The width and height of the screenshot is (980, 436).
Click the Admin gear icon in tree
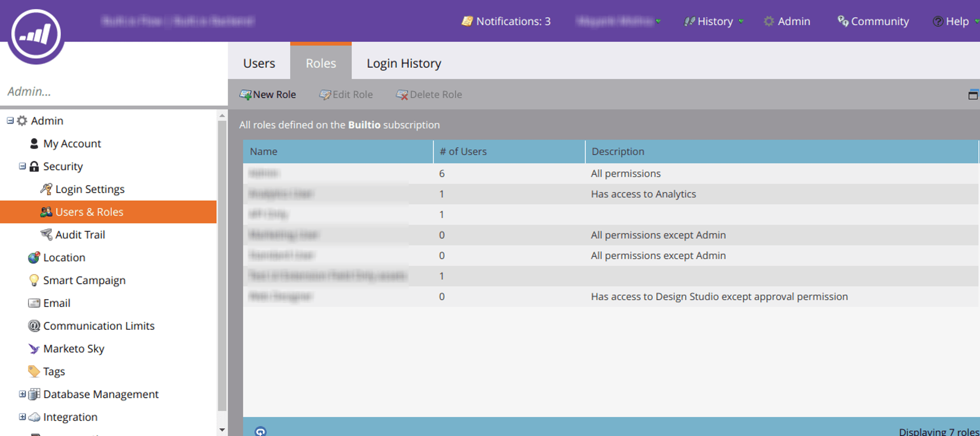(x=22, y=120)
